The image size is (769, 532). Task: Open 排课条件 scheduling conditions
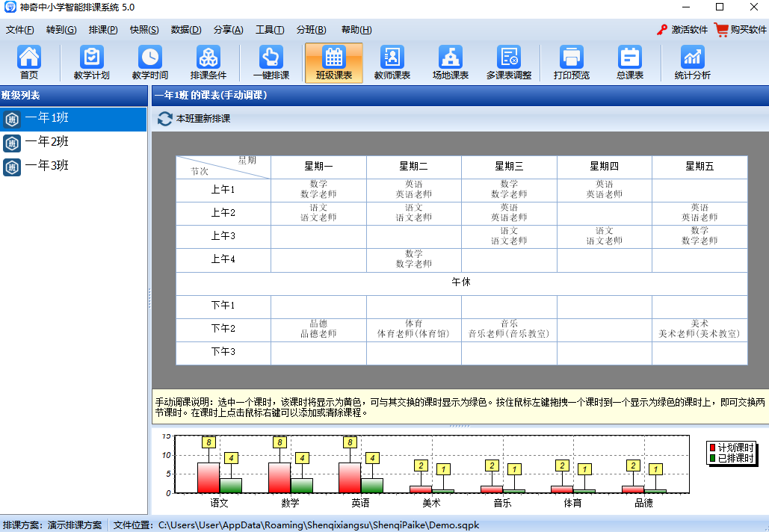click(208, 63)
